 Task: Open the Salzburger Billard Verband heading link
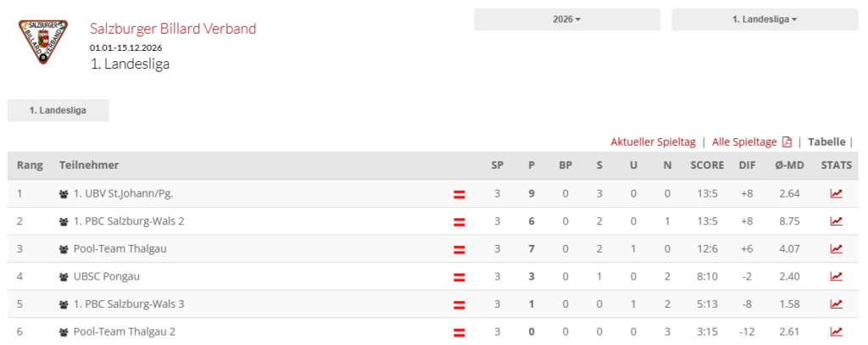(173, 29)
